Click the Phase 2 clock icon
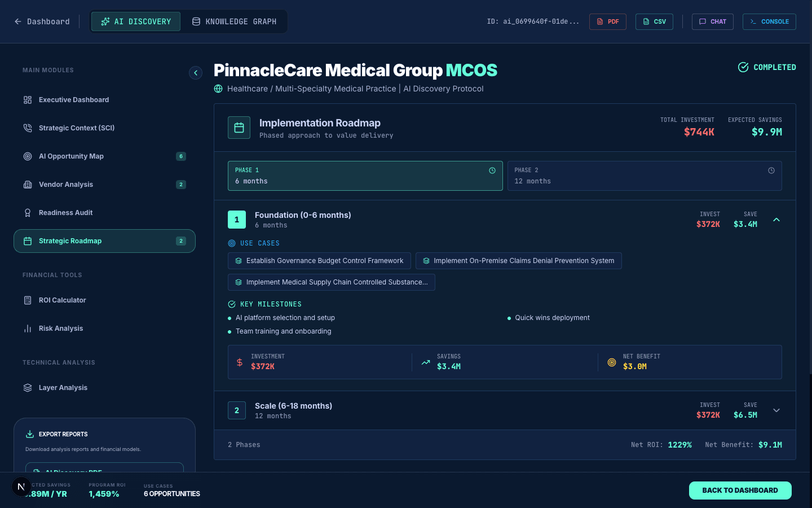812x508 pixels. (771, 170)
